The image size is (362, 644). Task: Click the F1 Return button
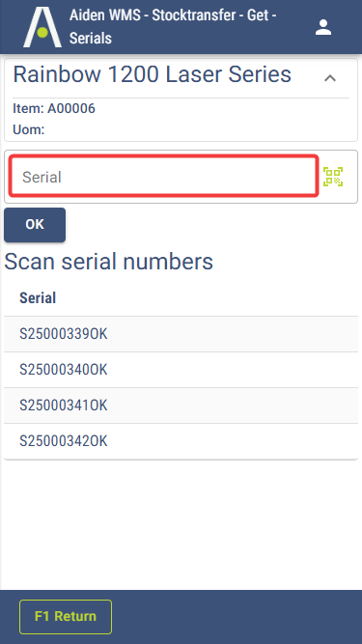(x=66, y=616)
